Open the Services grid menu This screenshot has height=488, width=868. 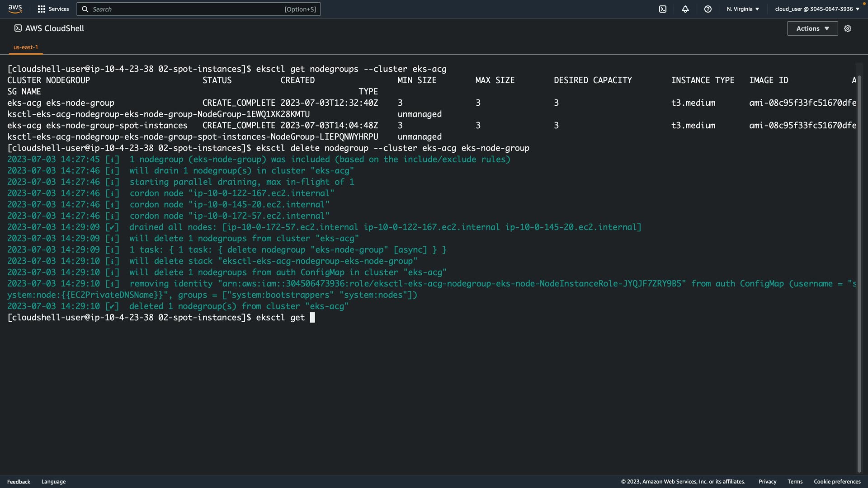point(42,9)
